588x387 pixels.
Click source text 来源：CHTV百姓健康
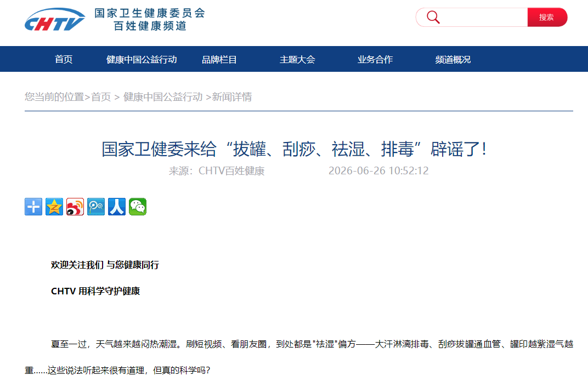click(216, 171)
